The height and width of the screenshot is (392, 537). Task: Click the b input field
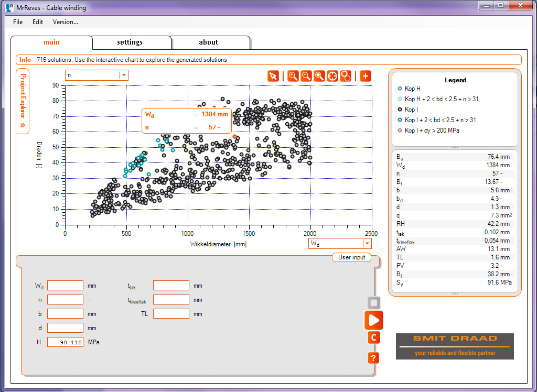[65, 313]
